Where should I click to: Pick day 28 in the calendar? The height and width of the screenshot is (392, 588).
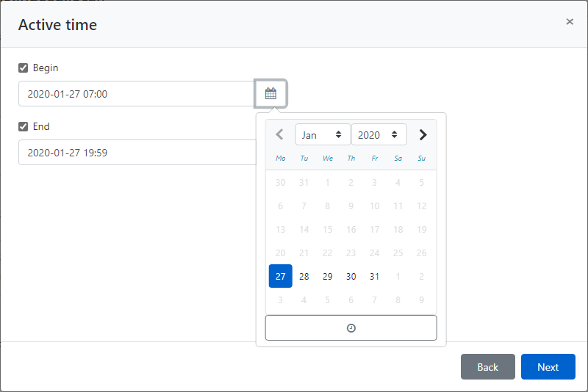304,277
